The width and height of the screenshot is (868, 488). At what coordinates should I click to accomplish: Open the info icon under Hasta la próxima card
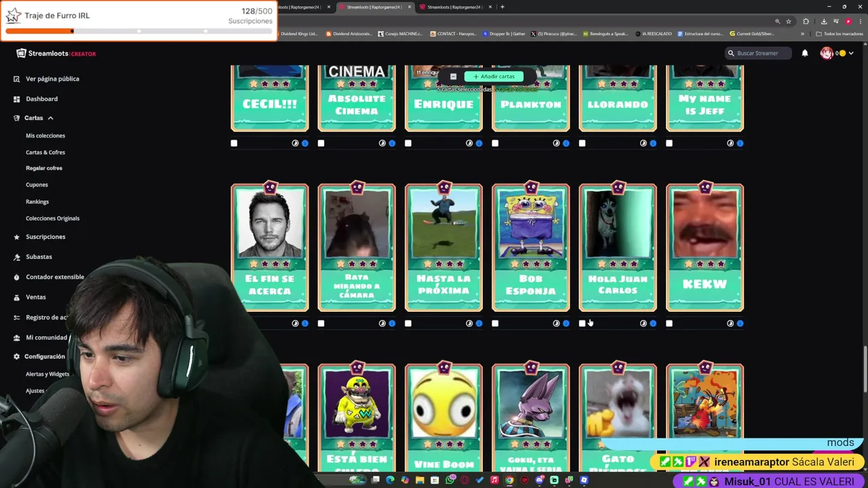479,323
